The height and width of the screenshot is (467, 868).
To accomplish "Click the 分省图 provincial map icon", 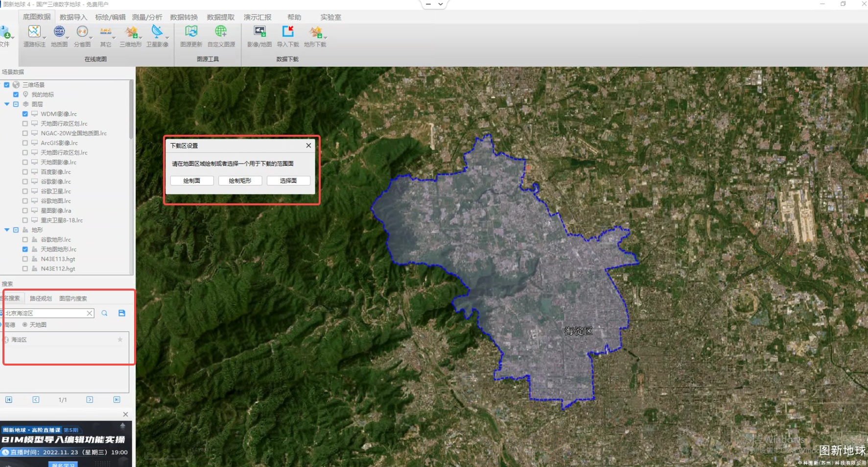I will pos(82,32).
